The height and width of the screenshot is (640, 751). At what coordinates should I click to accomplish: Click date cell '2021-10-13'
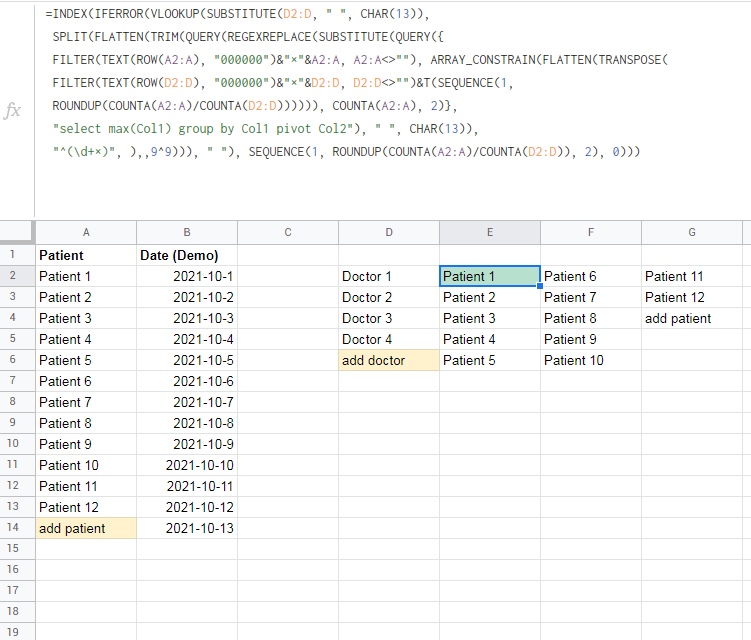[x=187, y=528]
